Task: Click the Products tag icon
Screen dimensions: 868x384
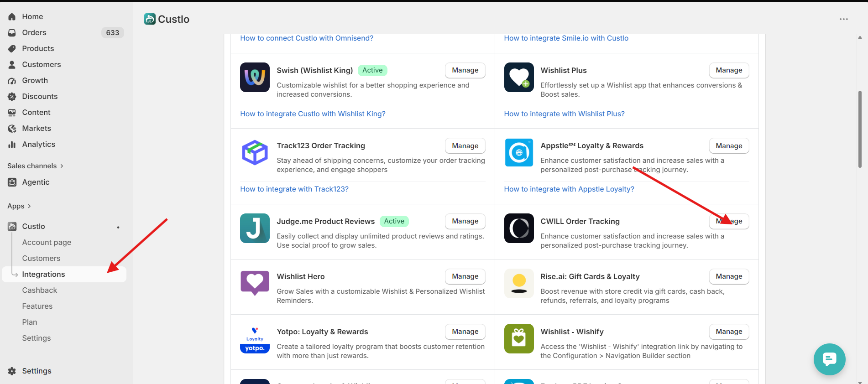Action: pyautogui.click(x=12, y=49)
